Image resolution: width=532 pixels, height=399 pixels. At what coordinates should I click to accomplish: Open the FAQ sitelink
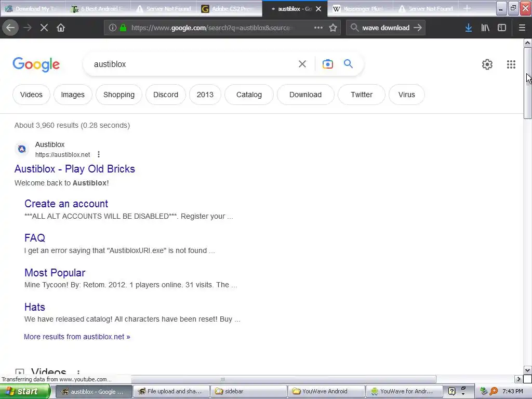point(35,238)
